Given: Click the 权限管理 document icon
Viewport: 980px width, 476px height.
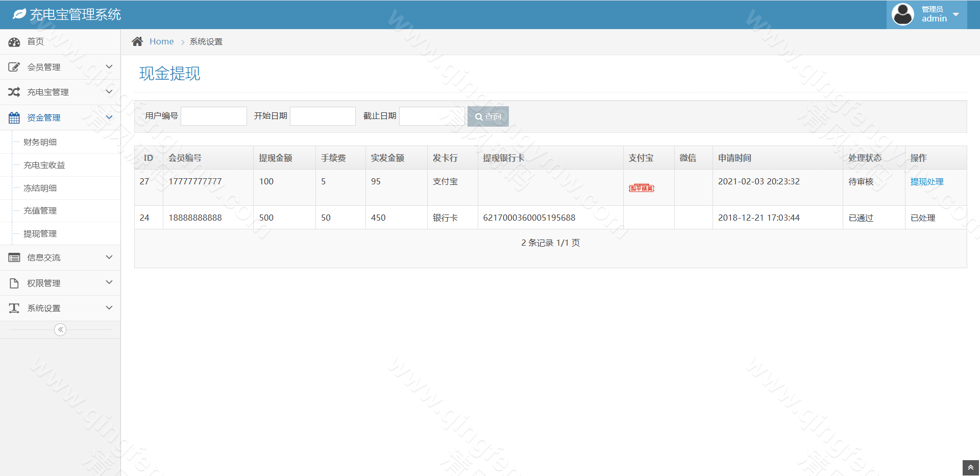Looking at the screenshot, I should coord(14,282).
